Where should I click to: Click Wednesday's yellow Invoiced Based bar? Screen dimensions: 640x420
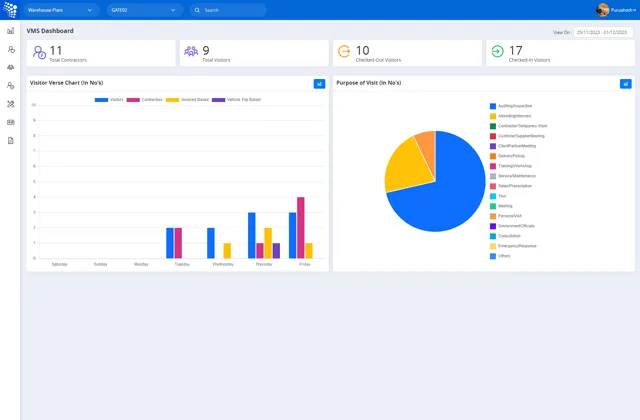click(x=227, y=251)
